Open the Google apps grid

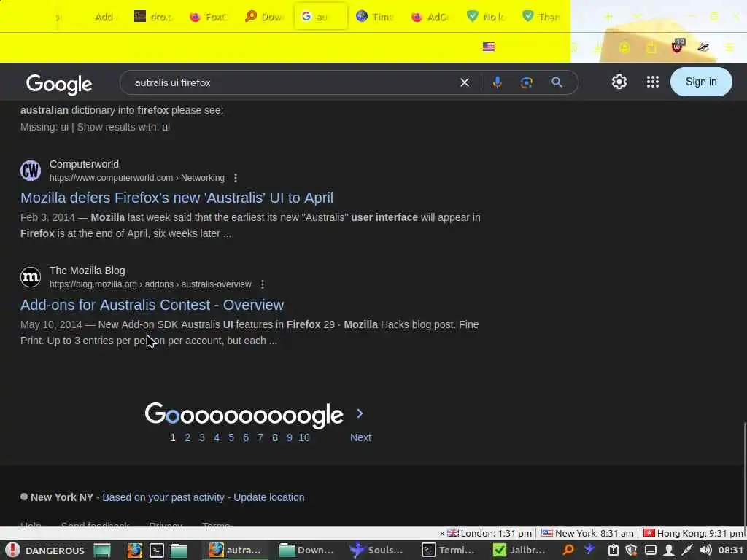(653, 82)
